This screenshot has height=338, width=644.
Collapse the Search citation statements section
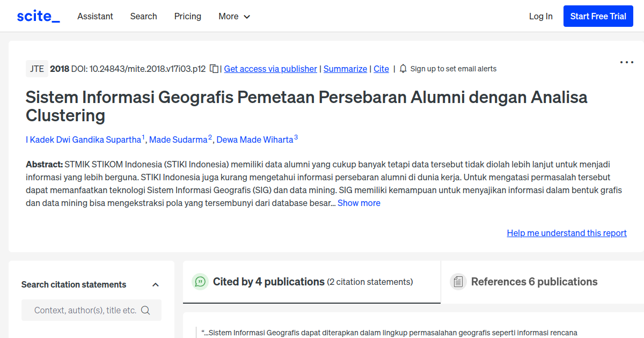point(156,284)
